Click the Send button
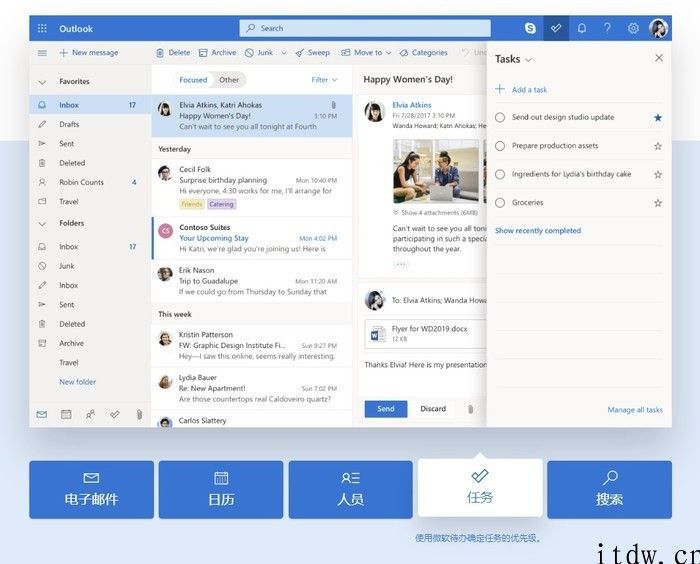The image size is (700, 564). [386, 409]
